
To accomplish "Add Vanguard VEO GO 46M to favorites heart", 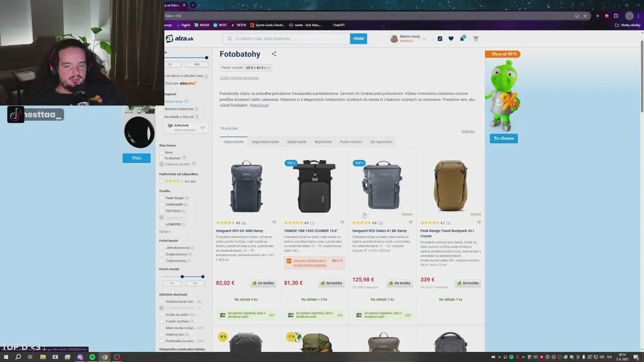I will pyautogui.click(x=274, y=222).
